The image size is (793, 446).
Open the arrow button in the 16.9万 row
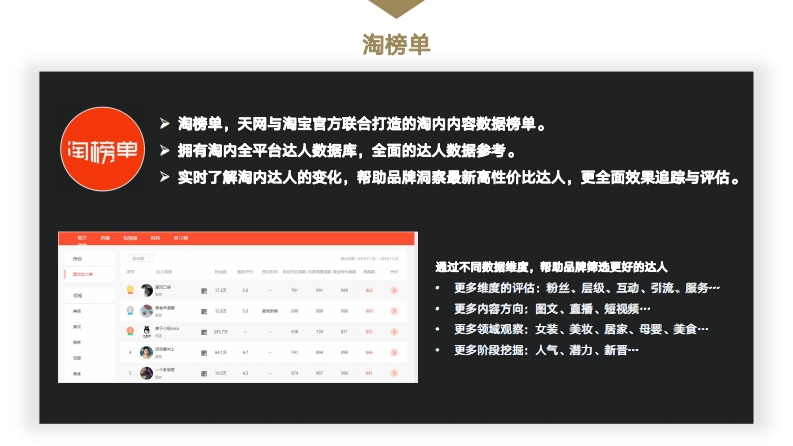[x=394, y=373]
